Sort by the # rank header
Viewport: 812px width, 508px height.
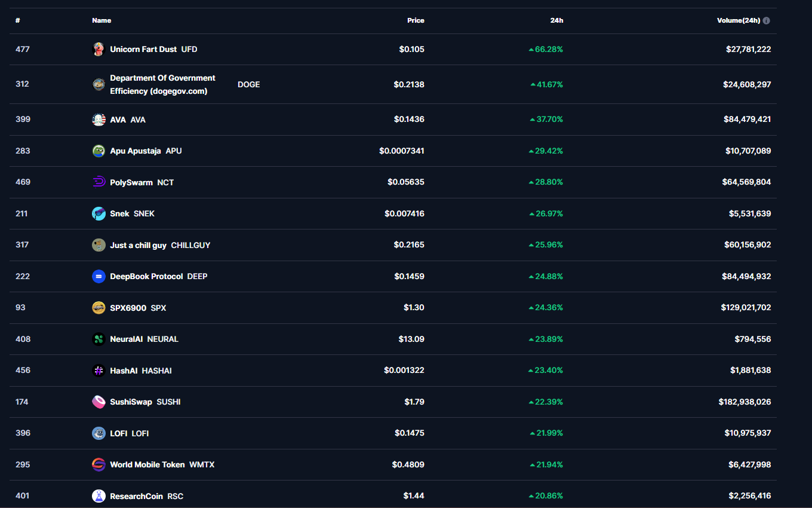point(18,20)
